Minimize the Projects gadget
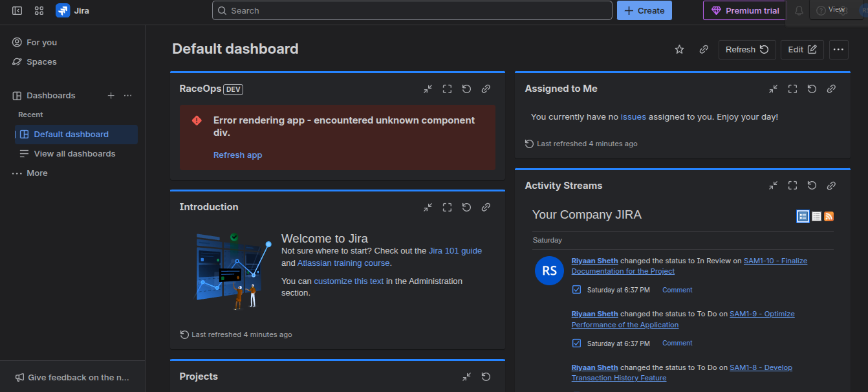 pos(466,377)
